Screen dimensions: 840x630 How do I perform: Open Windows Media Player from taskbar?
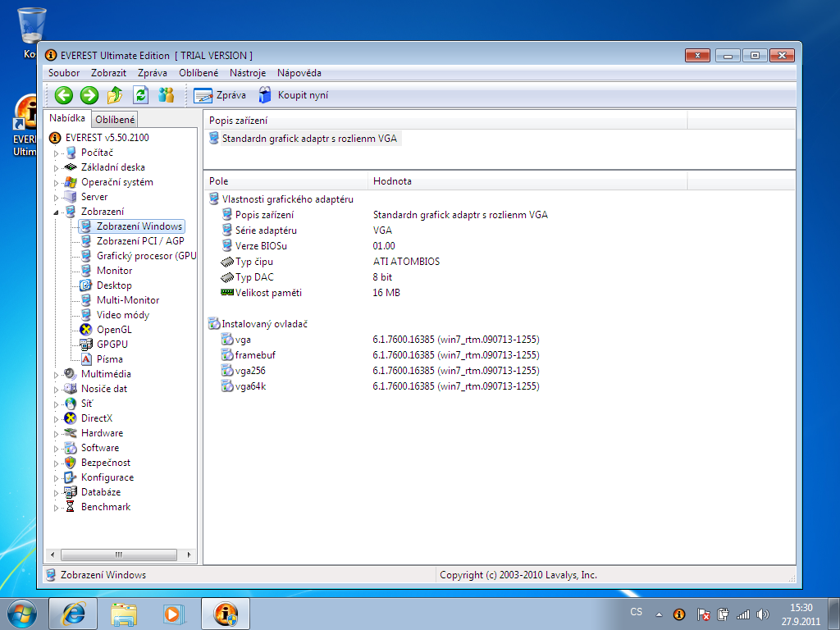[x=172, y=613]
